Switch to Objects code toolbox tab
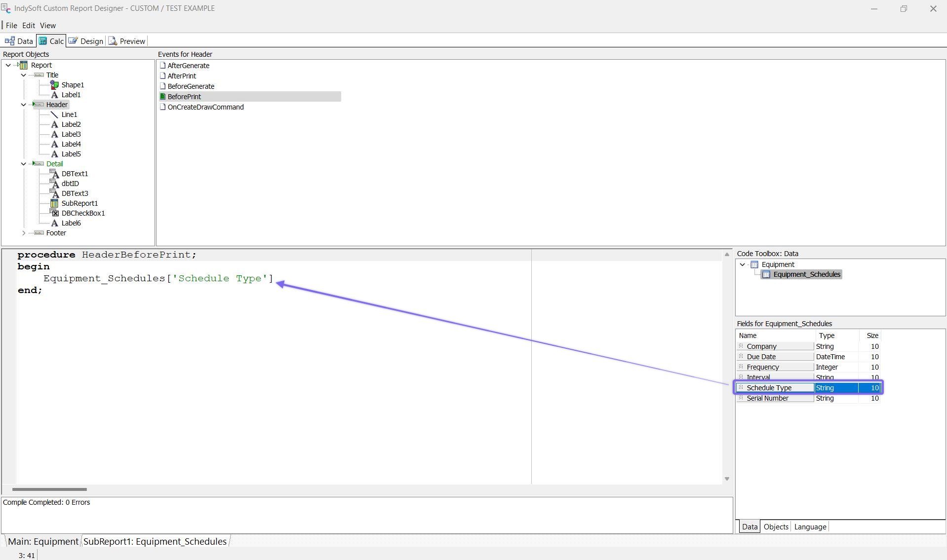947x560 pixels. (776, 526)
